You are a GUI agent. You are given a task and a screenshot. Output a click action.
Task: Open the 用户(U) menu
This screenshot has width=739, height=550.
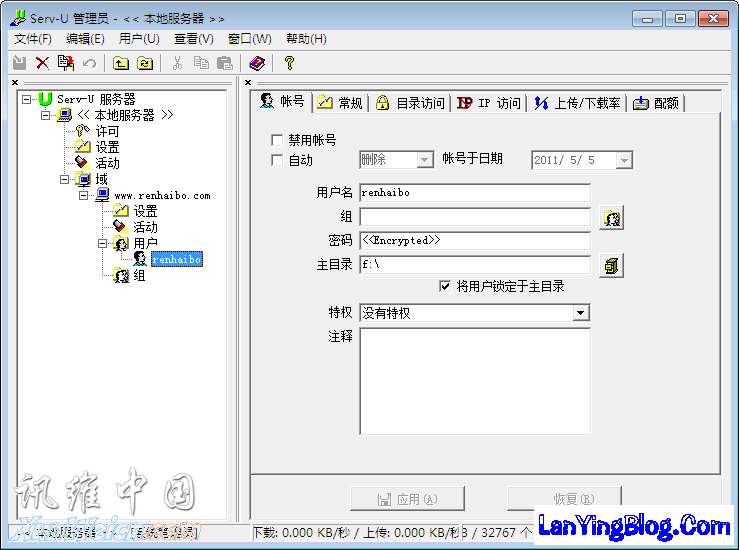(139, 39)
